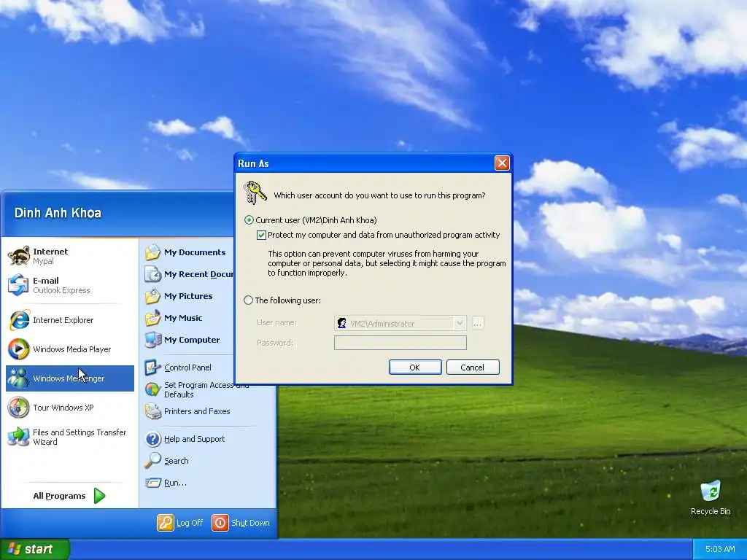
Task: Open My Pictures menu entry text
Action: point(188,296)
